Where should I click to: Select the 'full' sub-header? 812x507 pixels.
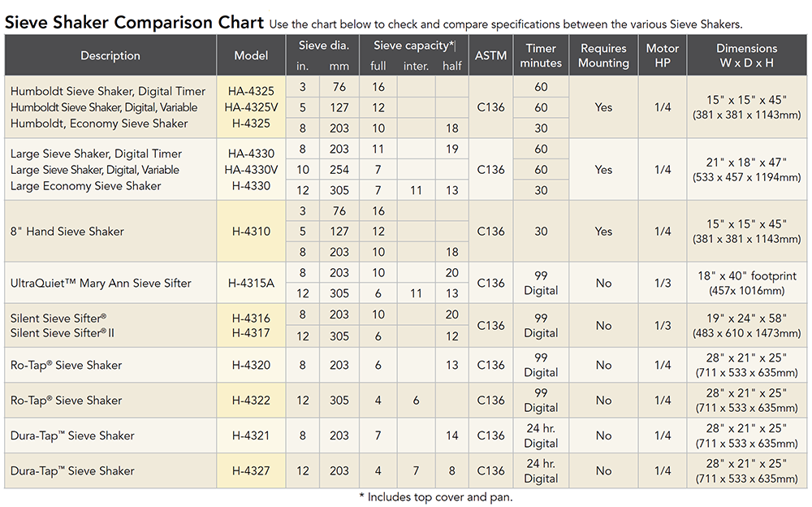[x=378, y=67]
